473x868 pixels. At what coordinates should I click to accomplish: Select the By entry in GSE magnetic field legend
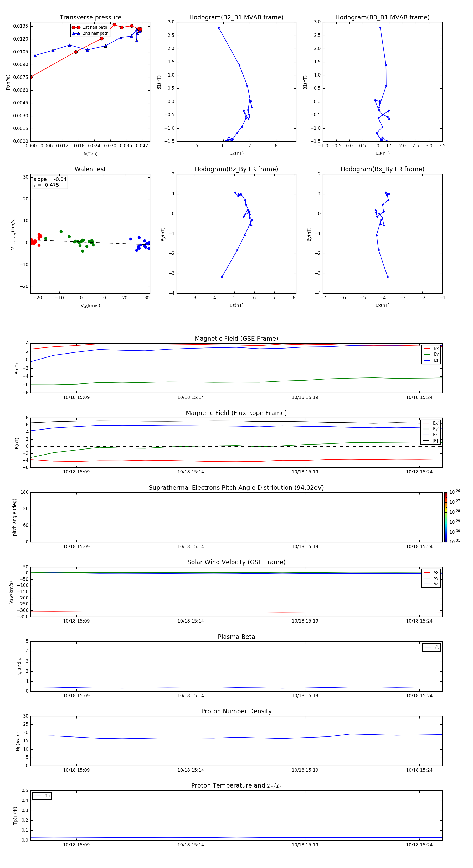coord(431,354)
